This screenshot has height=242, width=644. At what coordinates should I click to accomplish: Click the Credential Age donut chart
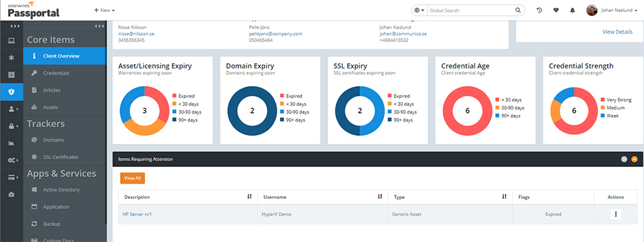[467, 111]
